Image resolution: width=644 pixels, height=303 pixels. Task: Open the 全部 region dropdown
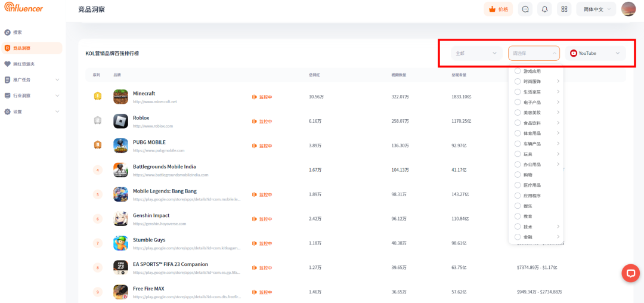coord(476,53)
